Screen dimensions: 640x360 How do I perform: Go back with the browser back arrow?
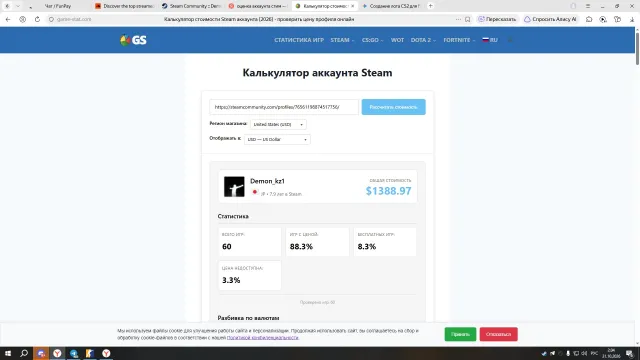[8, 19]
